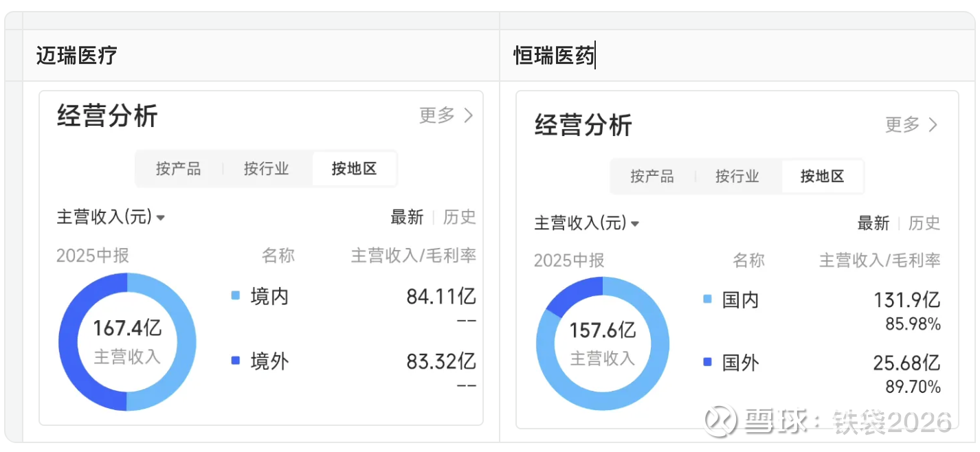Open 更多 link in 迈瑞医疗 经营分析
Screen dimensions: 980x452
point(438,115)
